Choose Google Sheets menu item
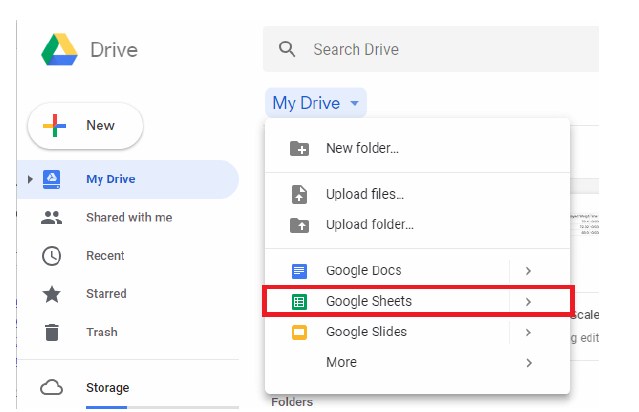This screenshot has width=639, height=412. click(418, 301)
